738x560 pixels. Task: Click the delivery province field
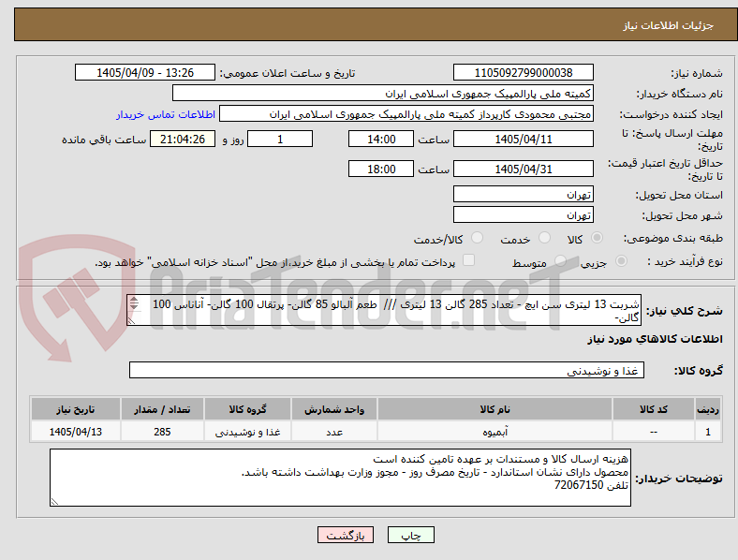(x=523, y=194)
